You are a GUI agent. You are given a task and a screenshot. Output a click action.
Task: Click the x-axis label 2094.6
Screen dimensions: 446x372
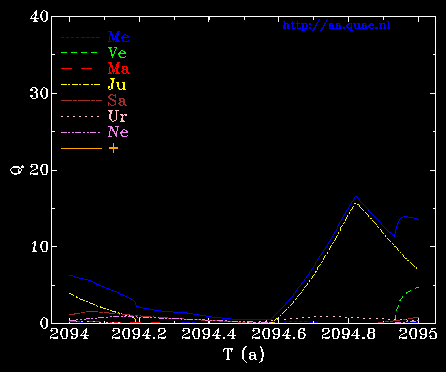(x=279, y=334)
